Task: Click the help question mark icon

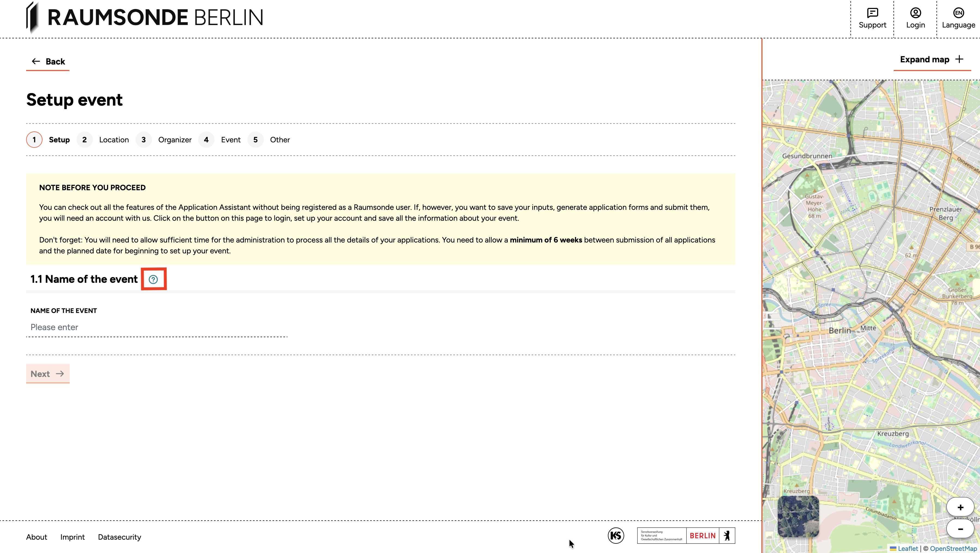Action: point(153,279)
